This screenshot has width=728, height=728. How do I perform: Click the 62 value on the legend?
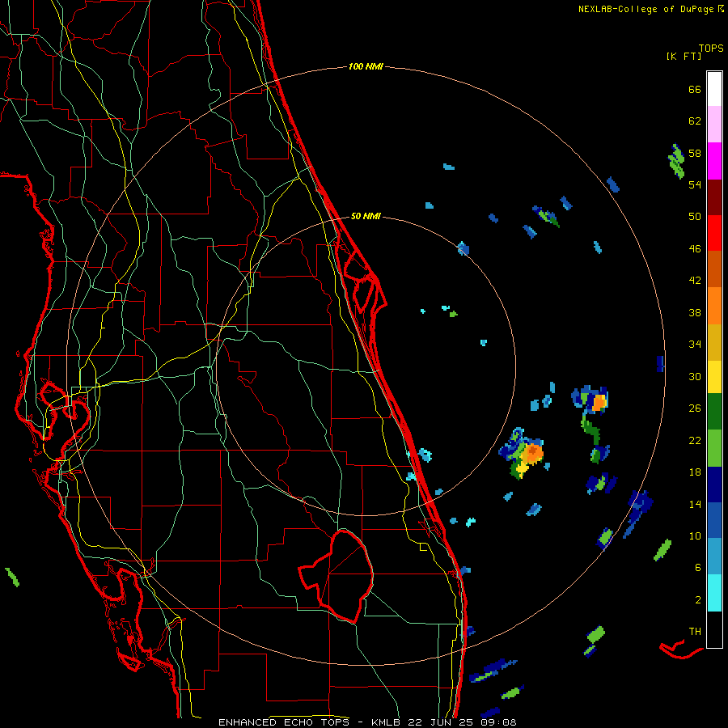coord(695,121)
